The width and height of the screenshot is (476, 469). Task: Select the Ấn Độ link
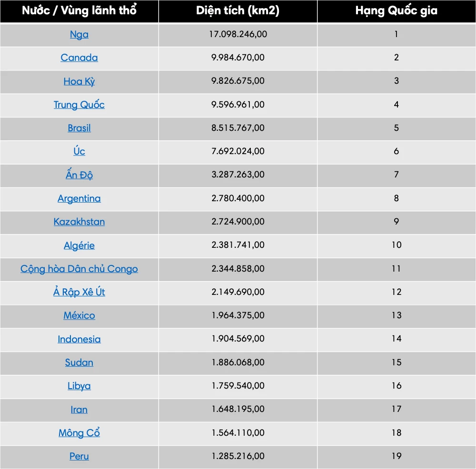point(79,175)
